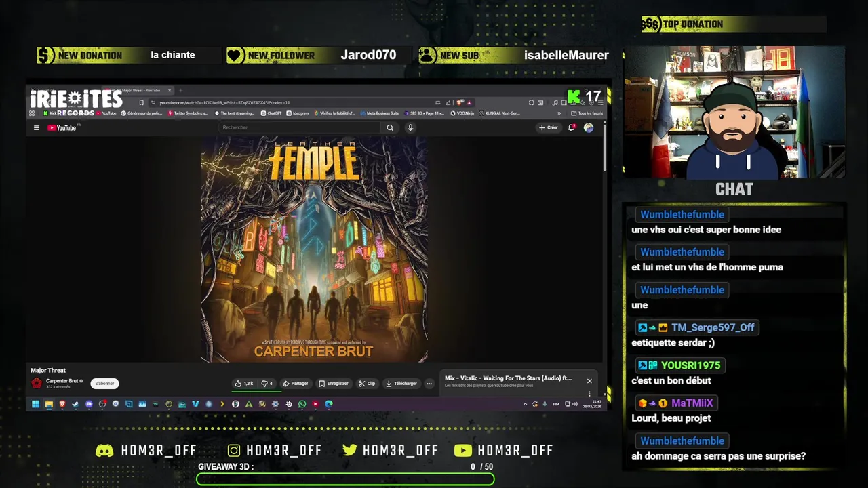The height and width of the screenshot is (488, 868).
Task: Focus the Rechercher search field
Action: [300, 127]
